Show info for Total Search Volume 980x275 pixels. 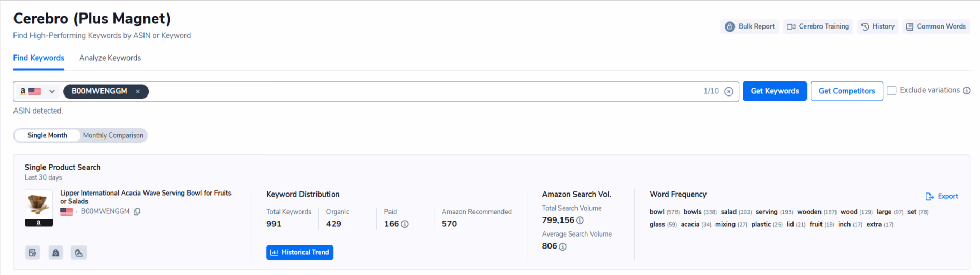[x=580, y=221]
